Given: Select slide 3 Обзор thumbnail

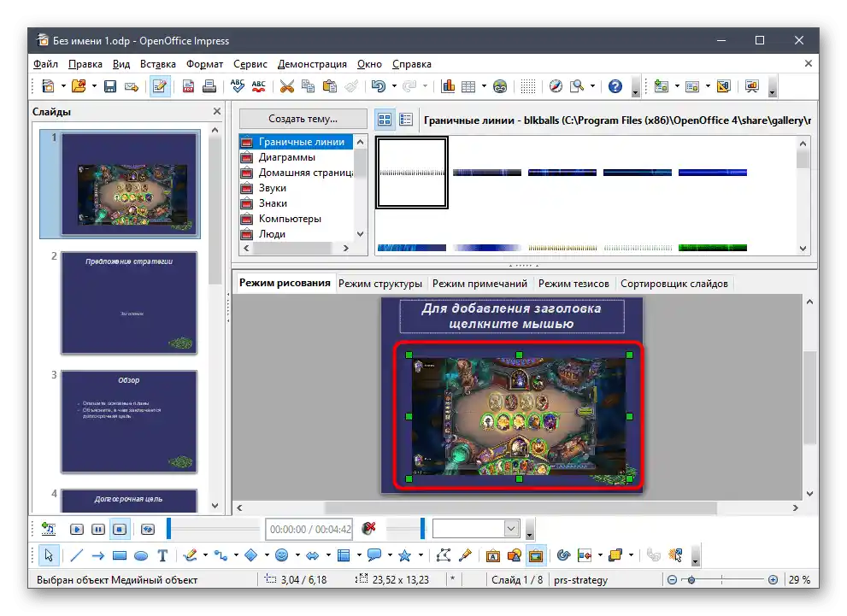Looking at the screenshot, I should 128,421.
